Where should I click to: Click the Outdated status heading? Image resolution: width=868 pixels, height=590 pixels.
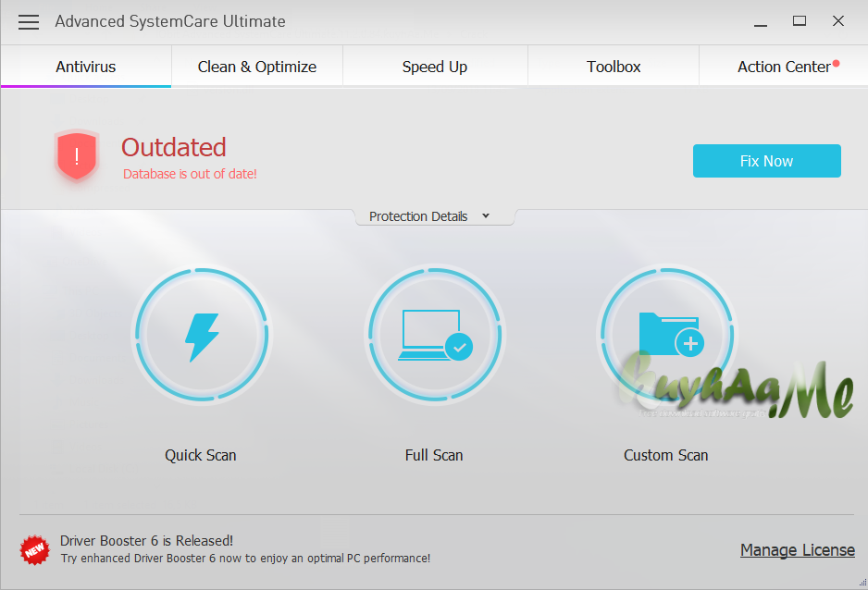(x=174, y=148)
